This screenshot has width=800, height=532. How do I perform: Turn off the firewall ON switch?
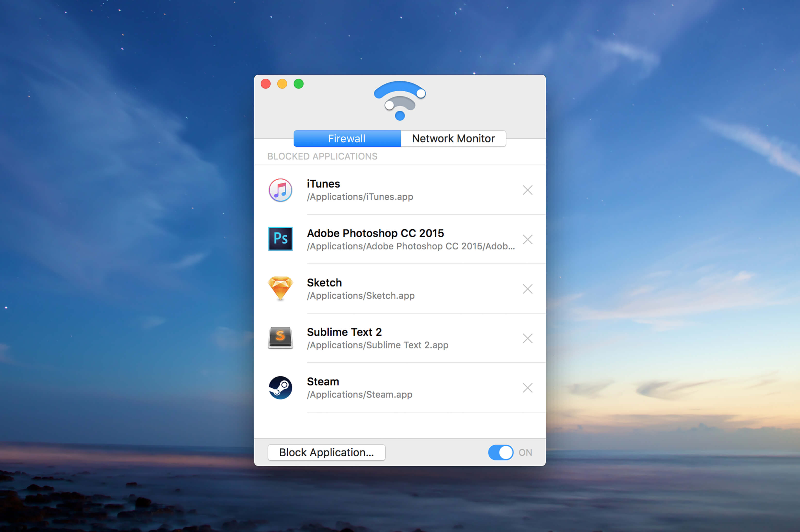(x=501, y=452)
